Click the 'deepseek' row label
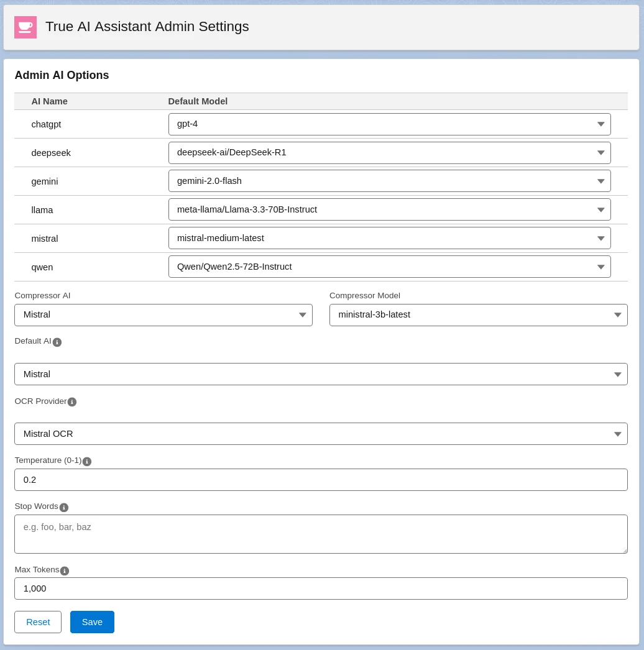Viewport: 644px width, 650px height. coord(51,153)
